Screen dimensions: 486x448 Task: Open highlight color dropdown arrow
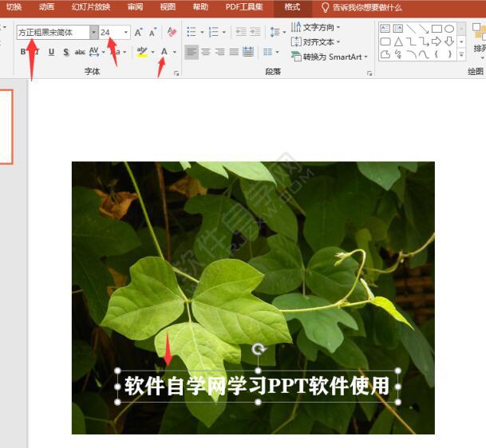(x=152, y=52)
